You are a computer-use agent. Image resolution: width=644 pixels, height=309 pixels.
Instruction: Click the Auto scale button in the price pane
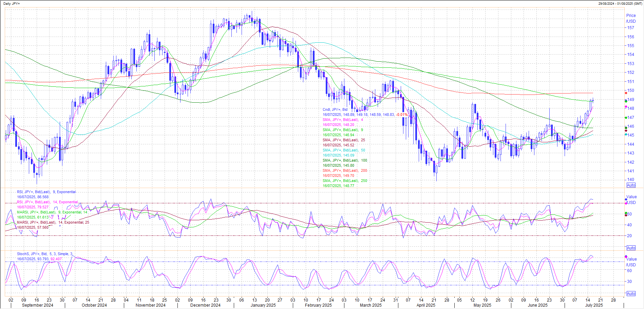coord(631,185)
